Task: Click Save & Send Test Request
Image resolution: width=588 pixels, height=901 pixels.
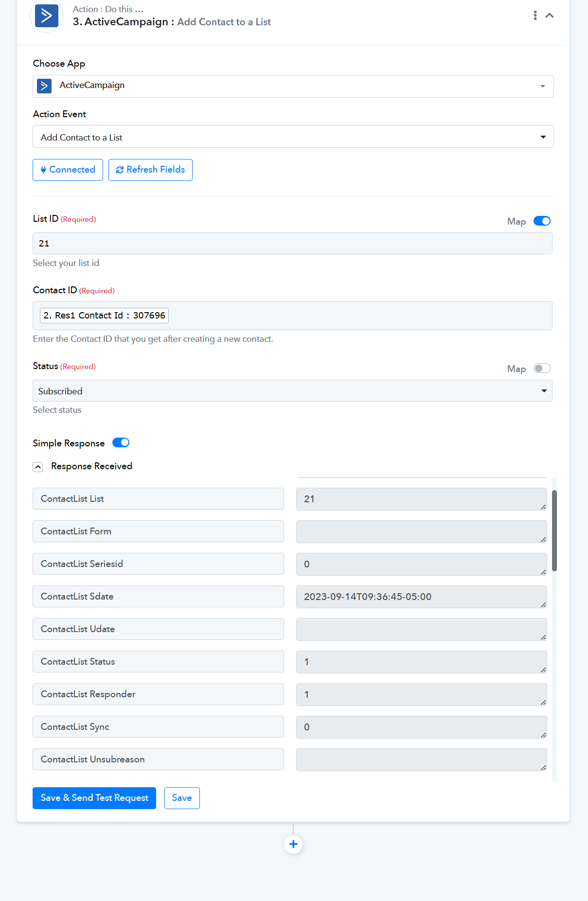Action: [x=94, y=798]
